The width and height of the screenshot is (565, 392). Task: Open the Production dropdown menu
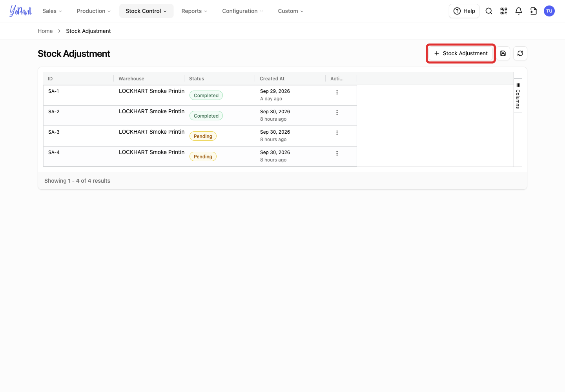(94, 11)
